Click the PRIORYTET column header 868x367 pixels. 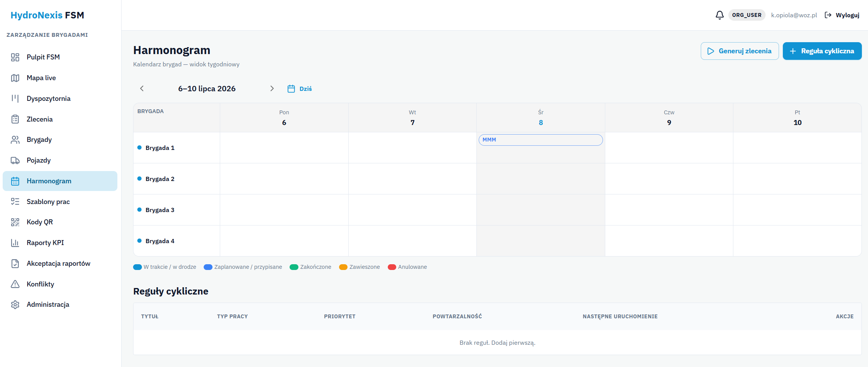pos(339,316)
